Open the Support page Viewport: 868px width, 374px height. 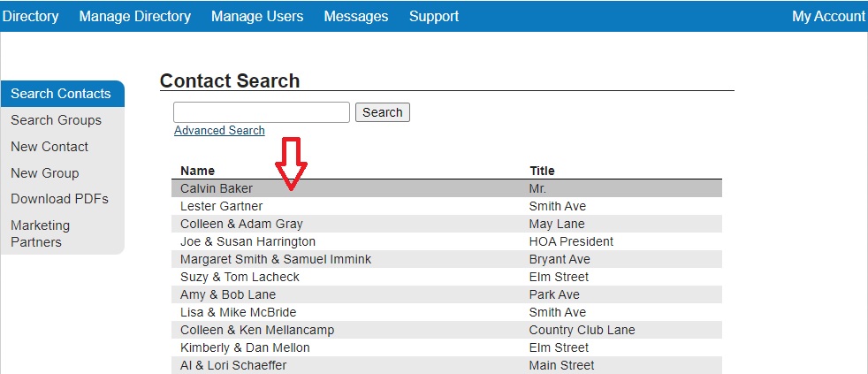coord(433,16)
